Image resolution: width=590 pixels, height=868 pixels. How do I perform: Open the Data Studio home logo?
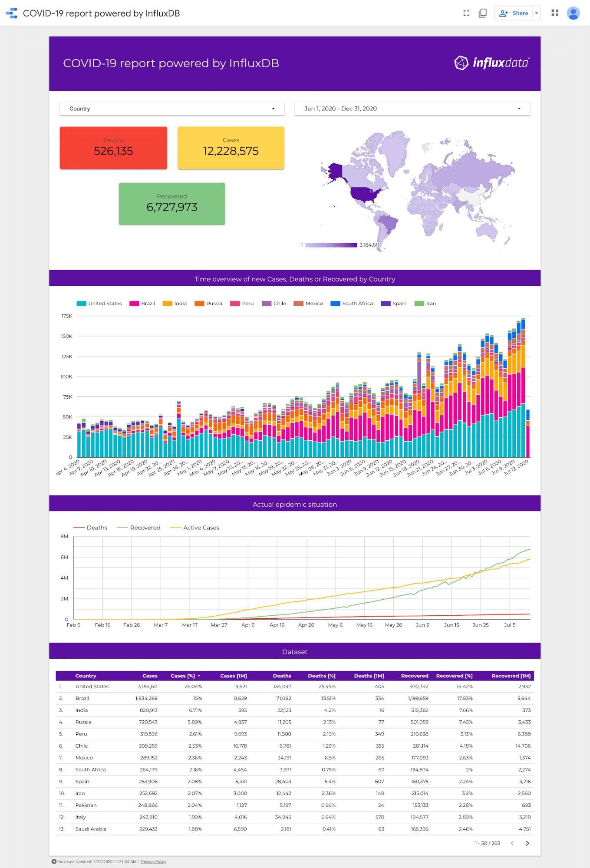click(12, 13)
